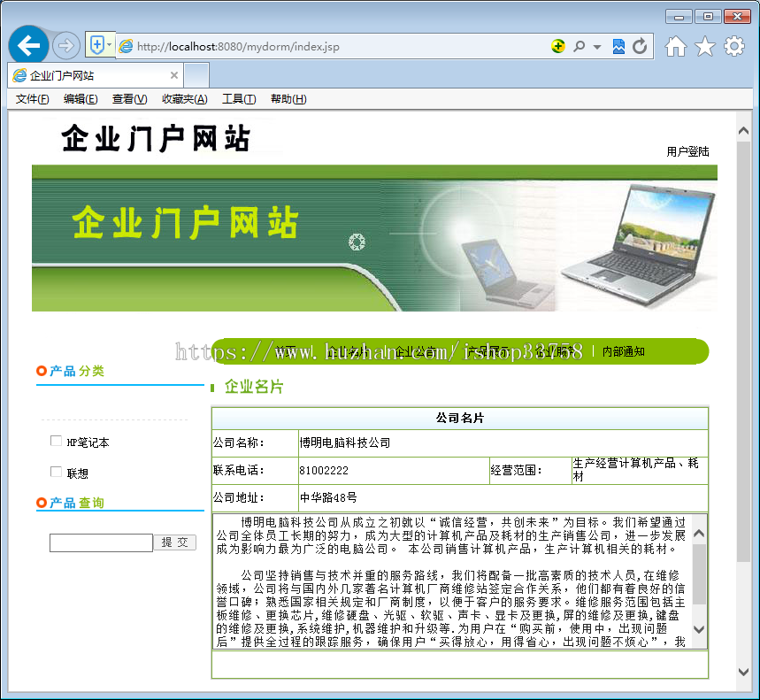The height and width of the screenshot is (700, 760).
Task: Click inside the product query input box
Action: pyautogui.click(x=100, y=542)
